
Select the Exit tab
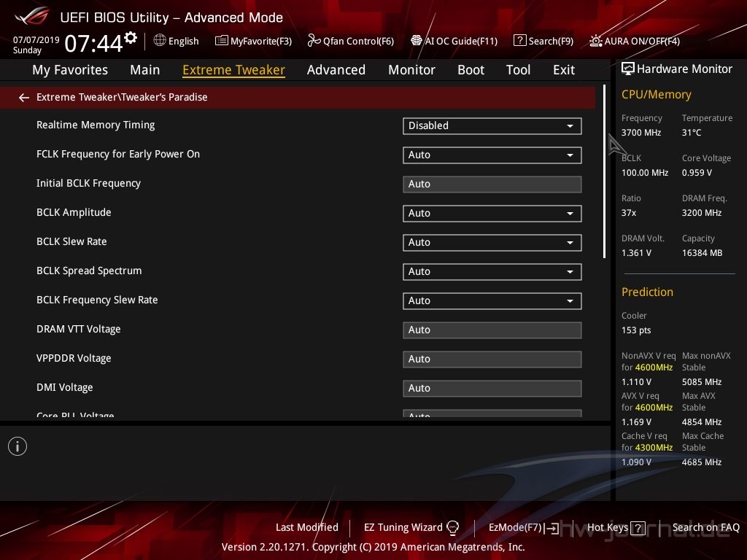pyautogui.click(x=564, y=70)
